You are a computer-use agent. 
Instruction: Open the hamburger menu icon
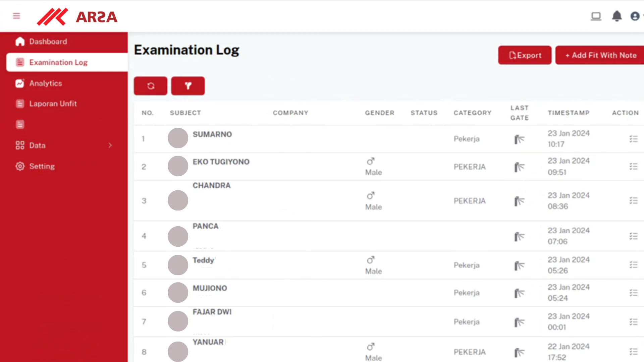16,16
